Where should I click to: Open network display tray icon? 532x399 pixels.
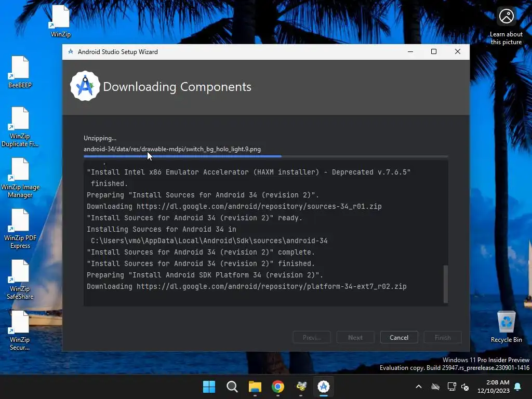point(451,387)
